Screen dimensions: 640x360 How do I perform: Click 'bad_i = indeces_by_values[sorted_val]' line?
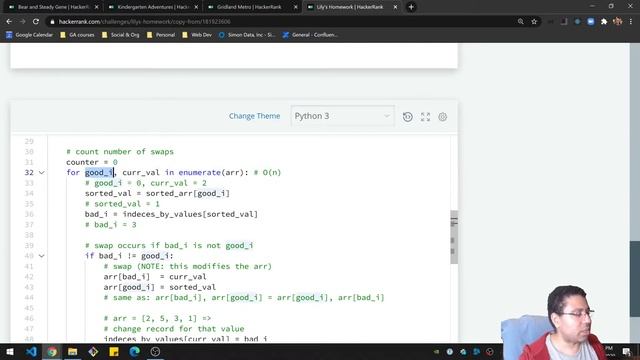click(x=171, y=214)
